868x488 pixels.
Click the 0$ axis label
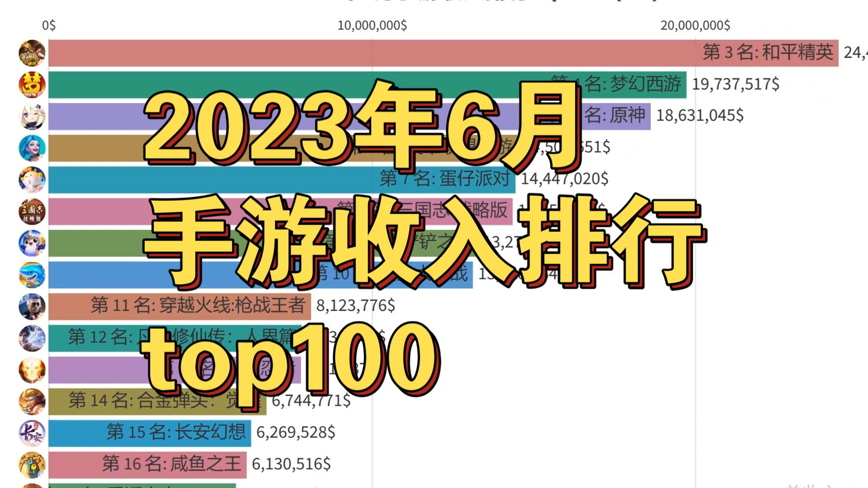click(49, 25)
